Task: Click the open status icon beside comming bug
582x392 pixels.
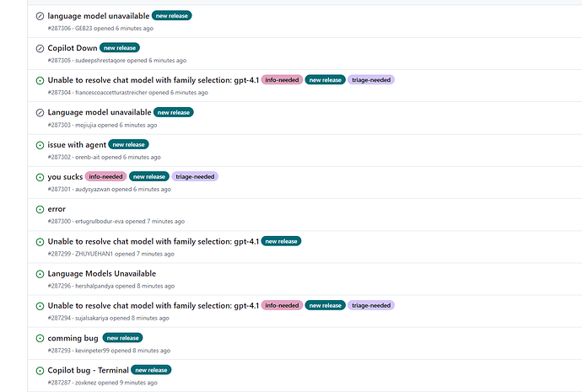Action: click(x=40, y=338)
